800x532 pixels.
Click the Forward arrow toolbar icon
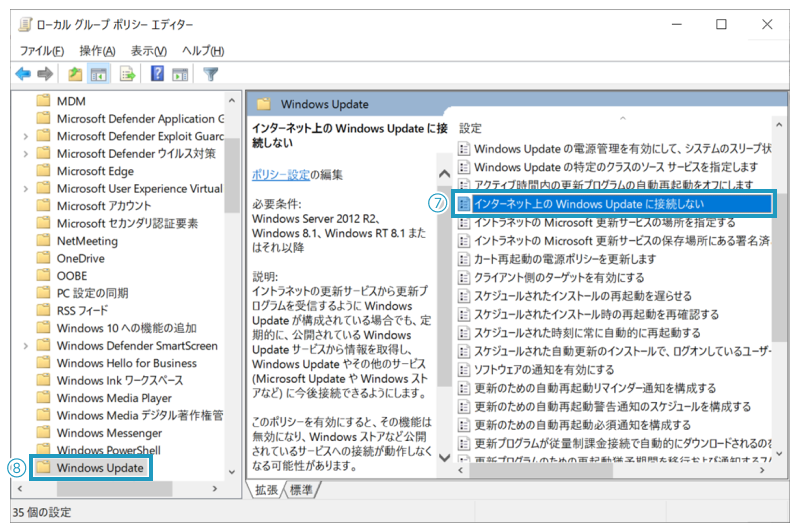(45, 74)
